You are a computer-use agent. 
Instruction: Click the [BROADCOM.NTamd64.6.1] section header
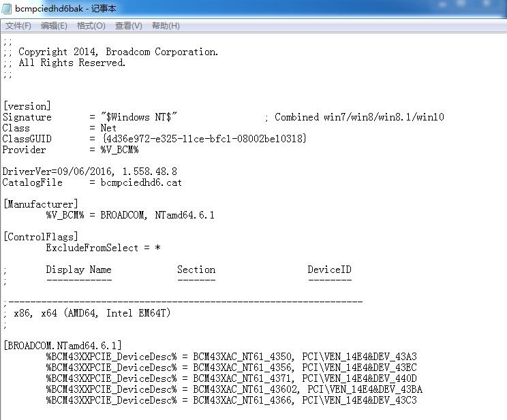[63, 346]
